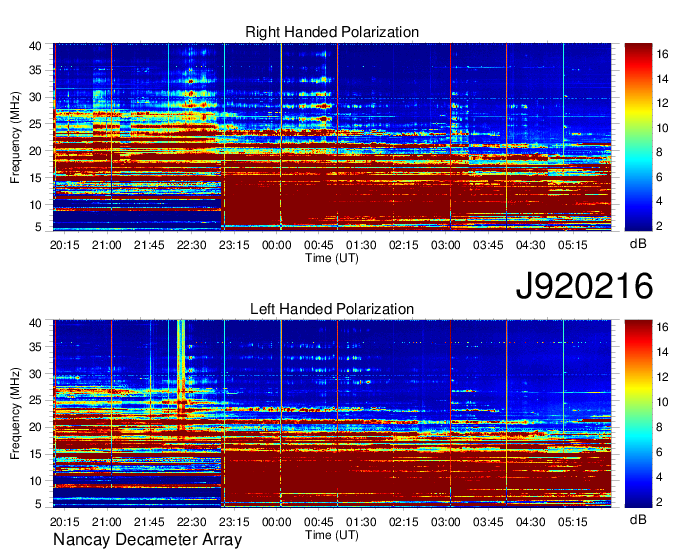
Task: Click the '12' value on Right Handed color bar
Action: [662, 103]
